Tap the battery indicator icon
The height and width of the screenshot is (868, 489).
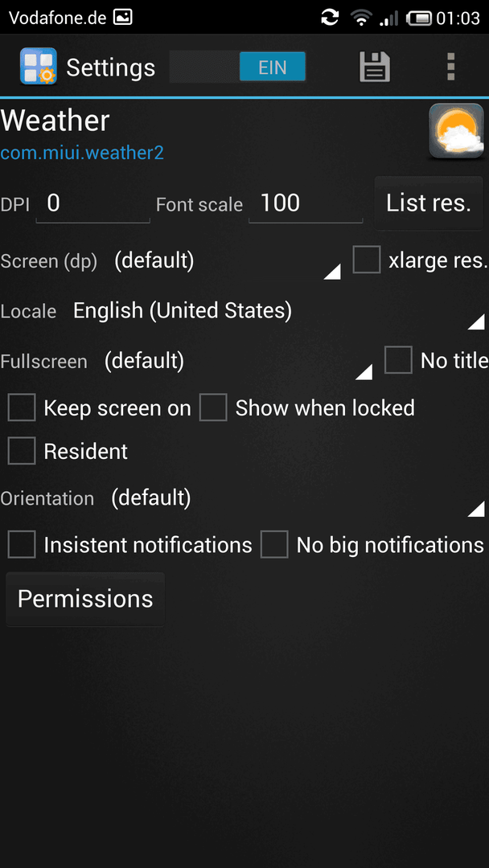pyautogui.click(x=419, y=18)
